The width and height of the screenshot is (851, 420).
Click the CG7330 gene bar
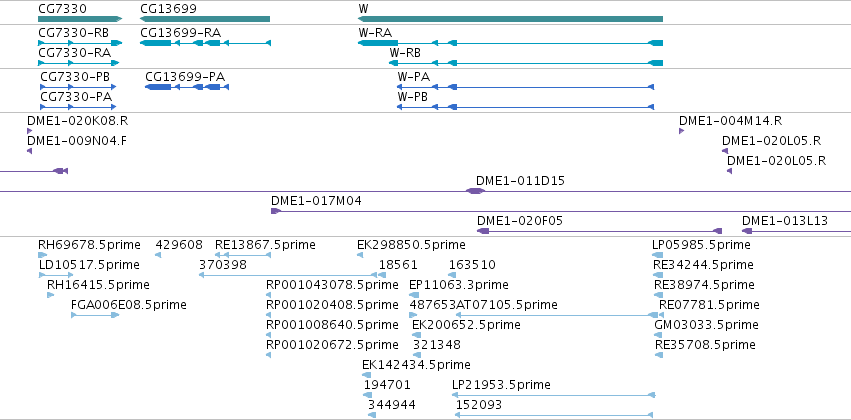coord(80,19)
